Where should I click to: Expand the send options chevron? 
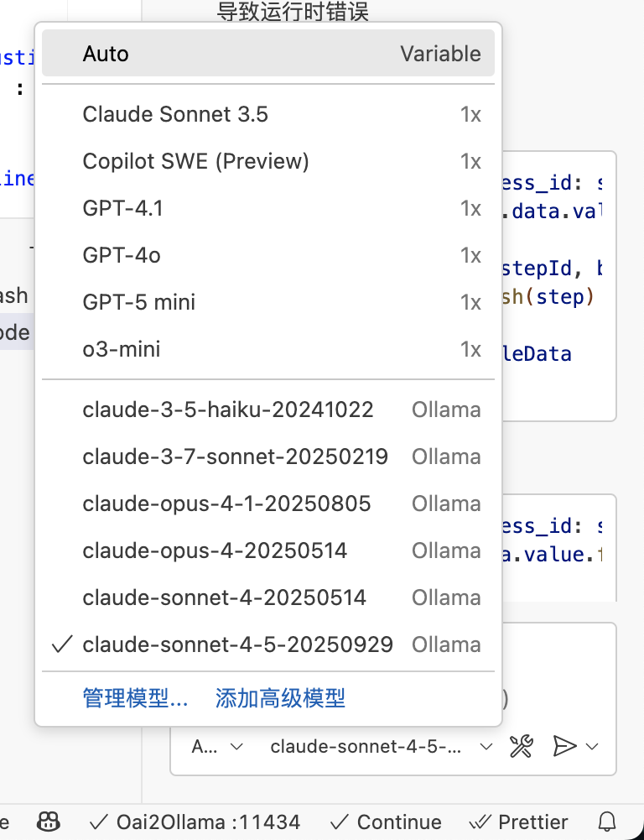click(x=594, y=746)
